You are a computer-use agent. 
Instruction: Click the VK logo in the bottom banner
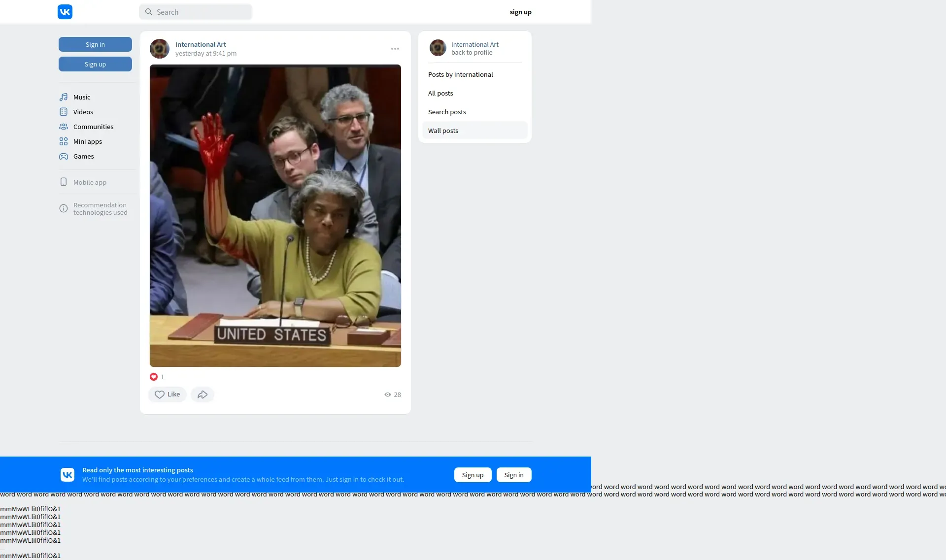click(x=68, y=475)
